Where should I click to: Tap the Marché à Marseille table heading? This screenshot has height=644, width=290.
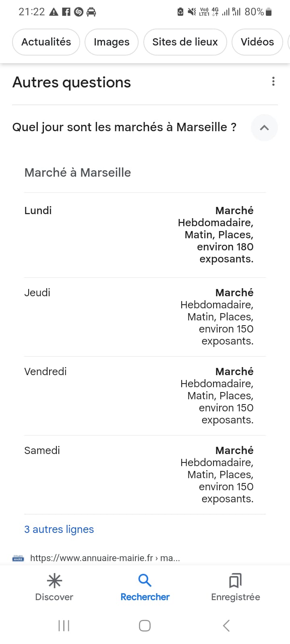[x=78, y=172]
